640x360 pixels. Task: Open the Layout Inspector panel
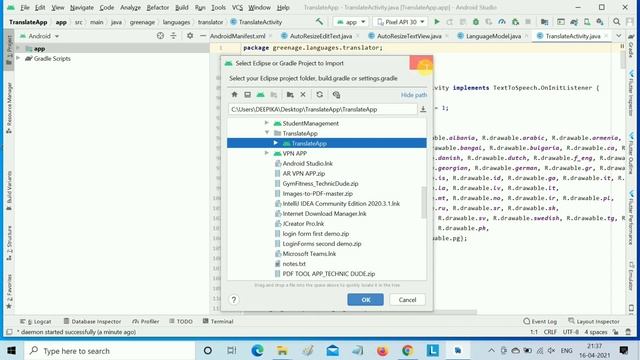[593, 321]
